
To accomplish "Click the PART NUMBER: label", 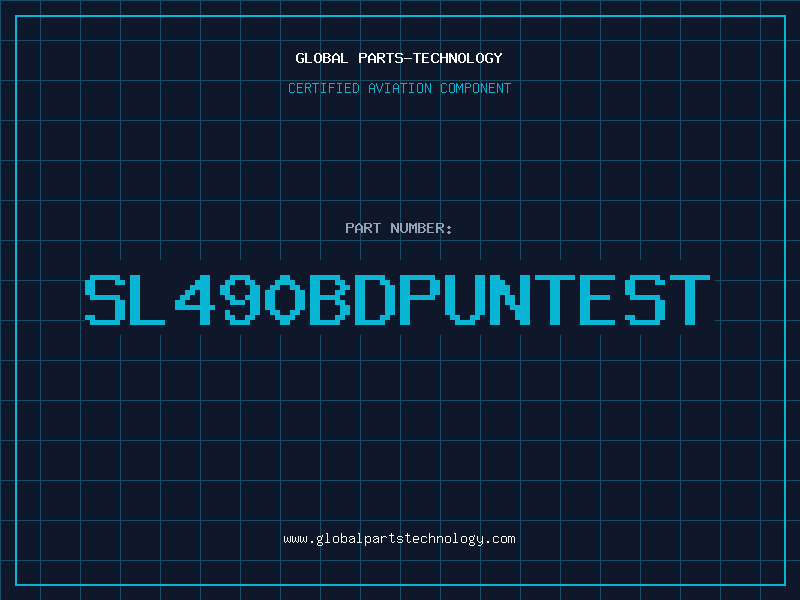I will pos(399,228).
